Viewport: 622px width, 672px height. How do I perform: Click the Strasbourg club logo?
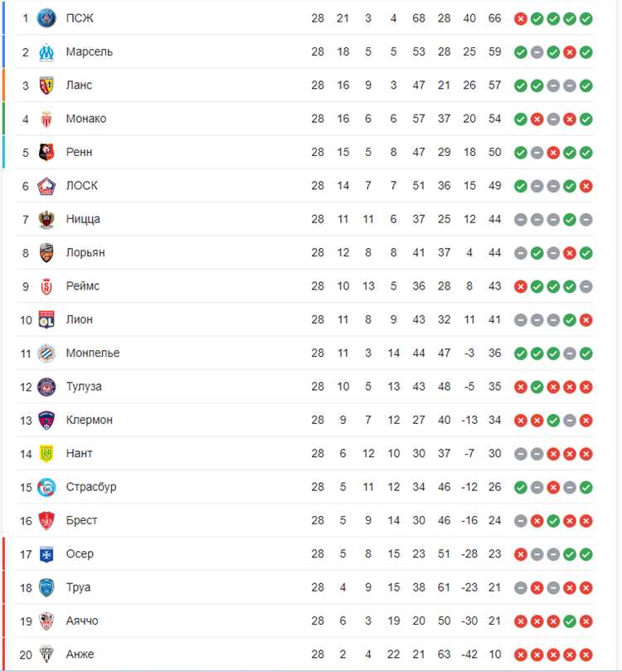click(x=46, y=487)
